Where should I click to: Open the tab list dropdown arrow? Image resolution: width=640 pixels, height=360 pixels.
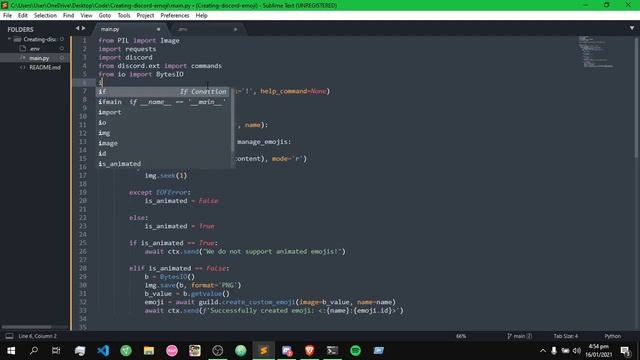(632, 28)
